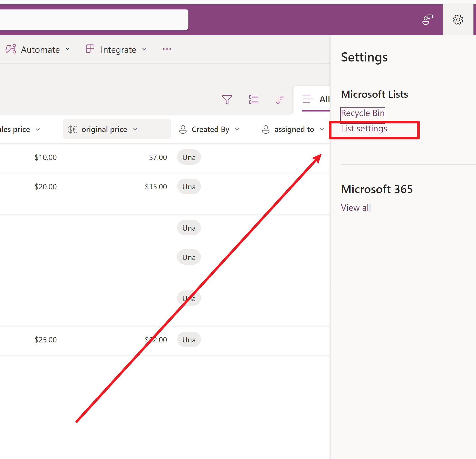Select the $10.00 sales price cell
Screen dimensions: 476x459
46,157
